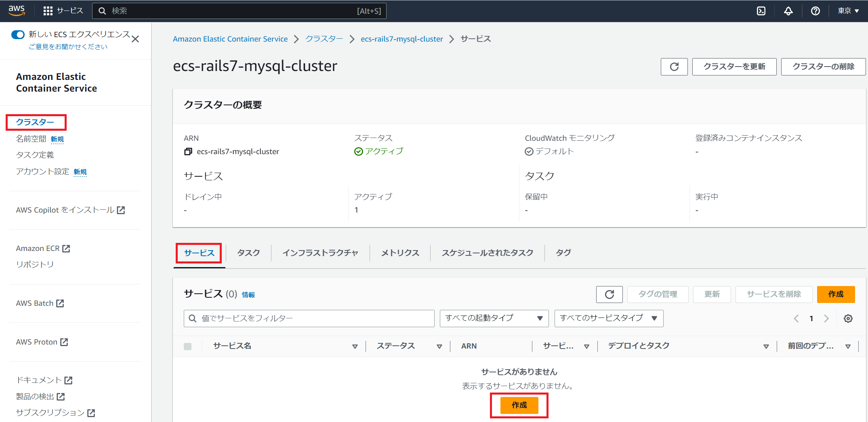Click the ecs-rails7-mysql-cluster breadcrumb
The height and width of the screenshot is (422, 868).
[402, 39]
